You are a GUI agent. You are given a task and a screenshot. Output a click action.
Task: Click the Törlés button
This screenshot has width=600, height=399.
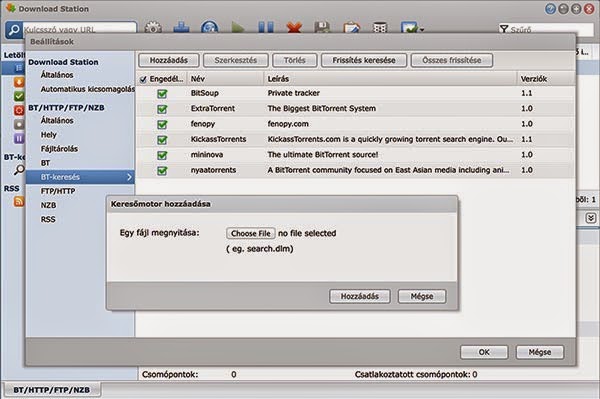pyautogui.click(x=295, y=60)
